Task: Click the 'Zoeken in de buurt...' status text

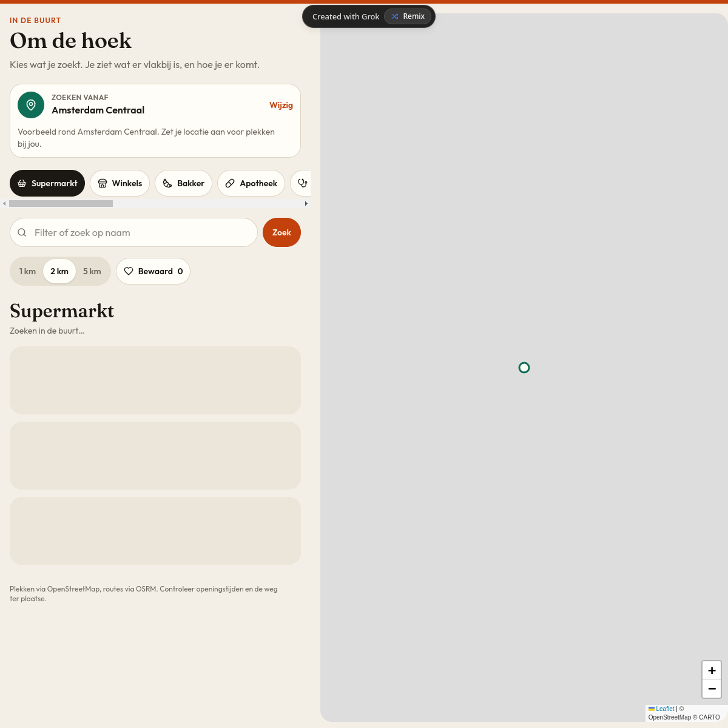Action: (47, 331)
